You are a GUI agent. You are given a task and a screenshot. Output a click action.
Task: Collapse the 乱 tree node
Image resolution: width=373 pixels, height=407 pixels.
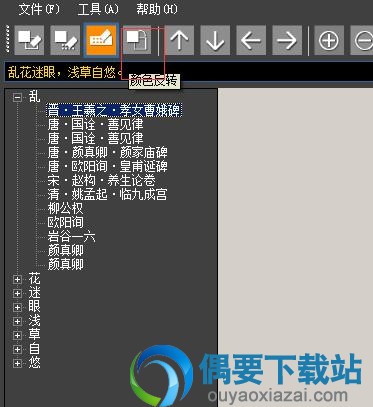tap(17, 97)
